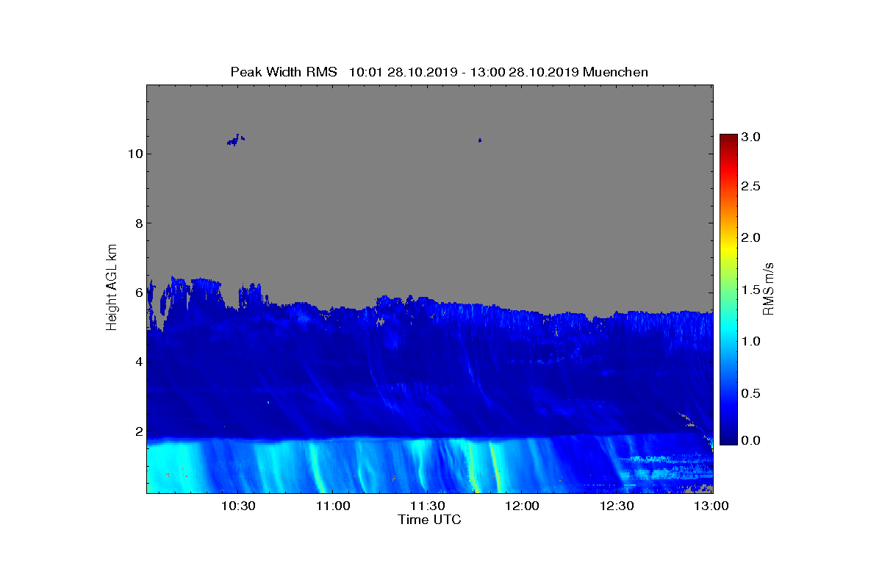Click the 'Height AGL km' axis label
The height and width of the screenshot is (588, 882).
point(112,288)
